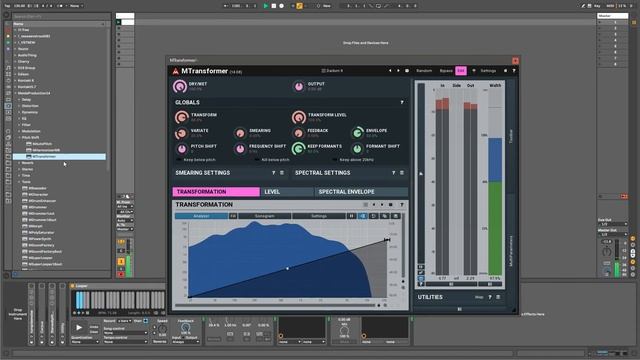Open the track Monitor Auto dropdown
This screenshot has width=640, height=360.
[125, 220]
